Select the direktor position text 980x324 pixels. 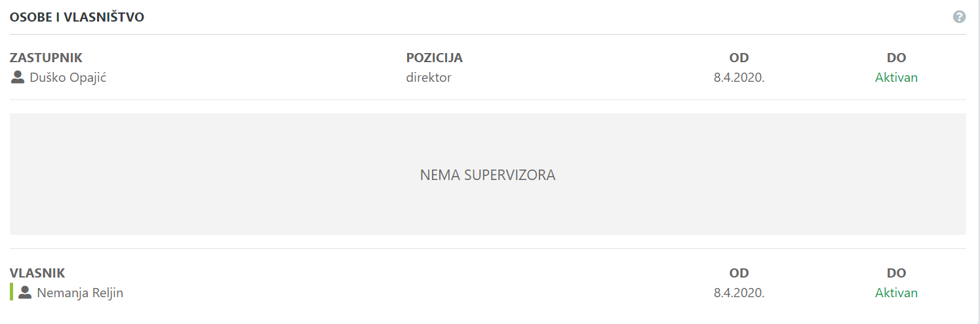click(429, 78)
